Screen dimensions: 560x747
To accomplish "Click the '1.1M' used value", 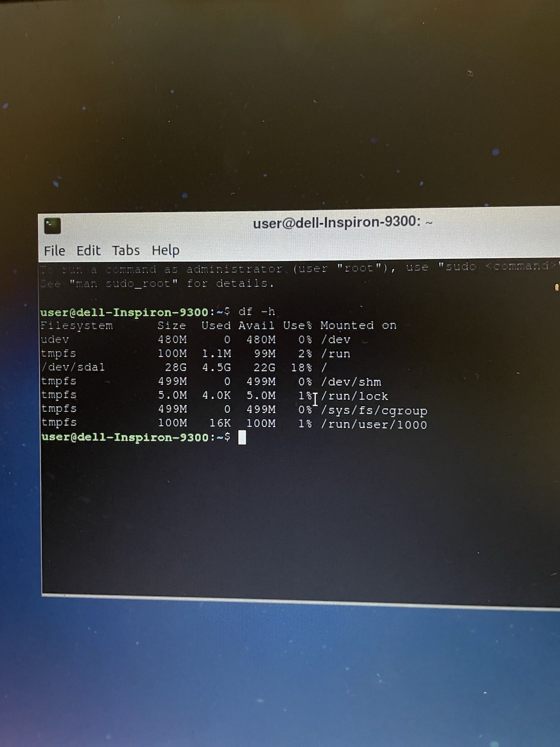I will 216,353.
